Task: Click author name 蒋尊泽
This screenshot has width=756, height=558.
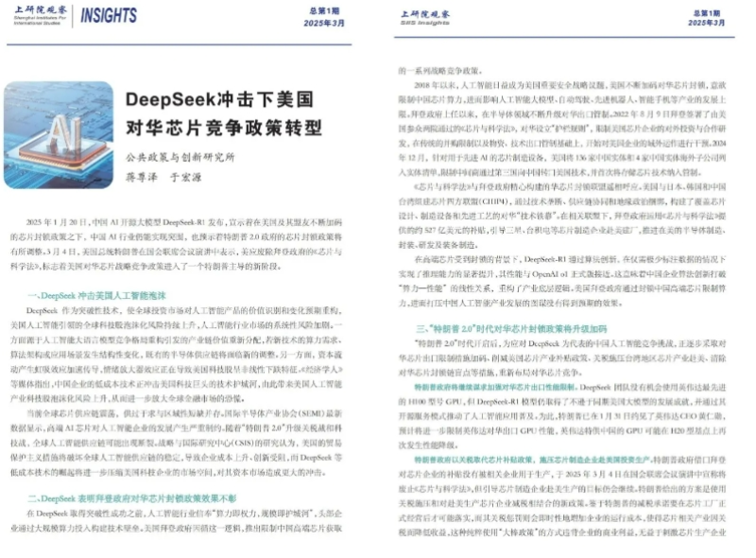Action: pos(141,177)
